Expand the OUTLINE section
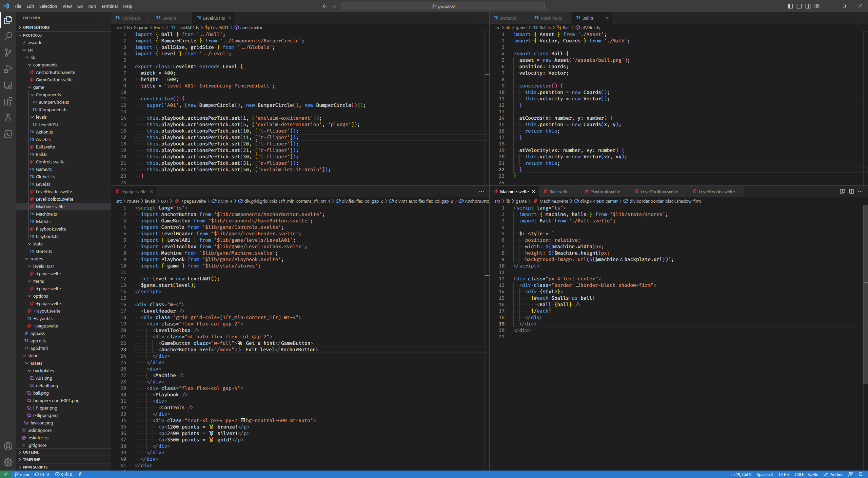 (64, 452)
